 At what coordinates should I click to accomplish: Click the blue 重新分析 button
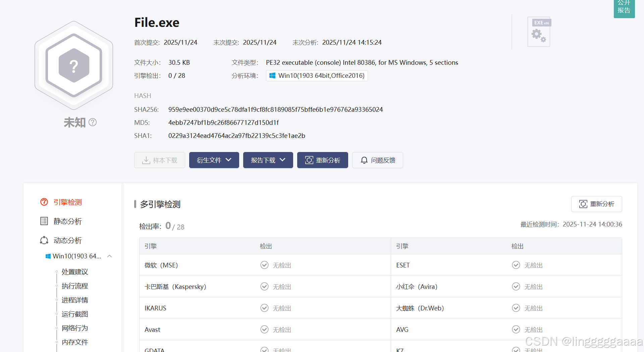(323, 160)
